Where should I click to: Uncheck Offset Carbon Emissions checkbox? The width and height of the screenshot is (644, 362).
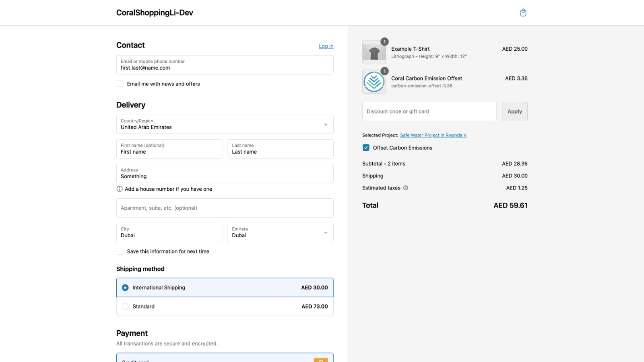pyautogui.click(x=366, y=148)
